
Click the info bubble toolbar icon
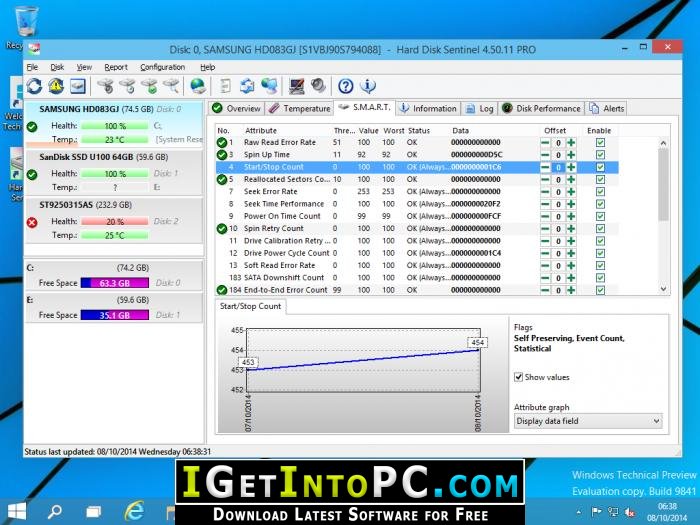click(368, 86)
